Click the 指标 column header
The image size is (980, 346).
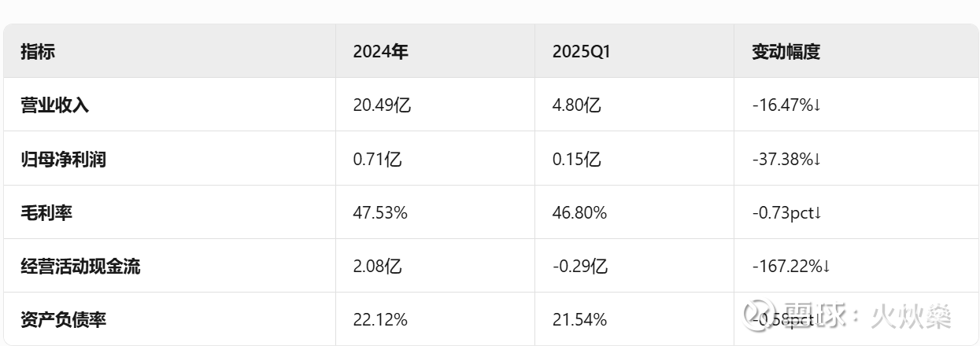pos(38,52)
